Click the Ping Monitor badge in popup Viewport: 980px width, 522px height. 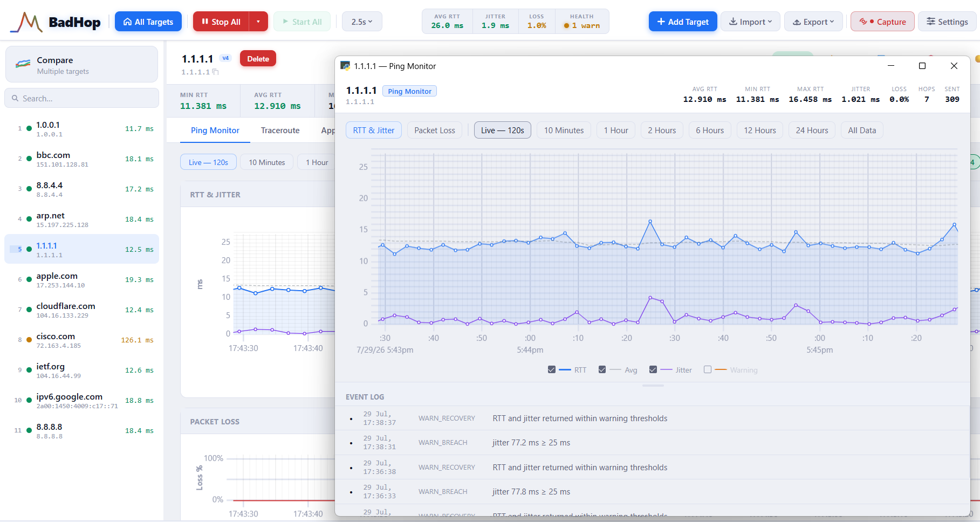click(409, 91)
